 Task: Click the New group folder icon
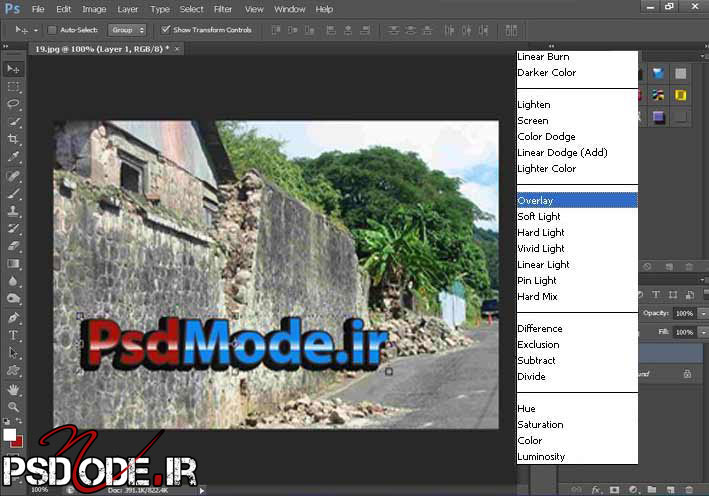pos(652,490)
